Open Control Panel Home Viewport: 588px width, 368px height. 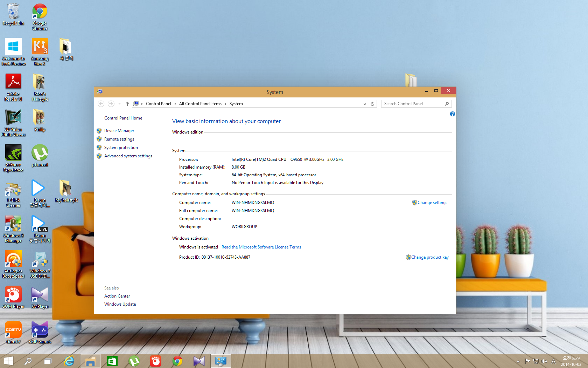tap(123, 118)
